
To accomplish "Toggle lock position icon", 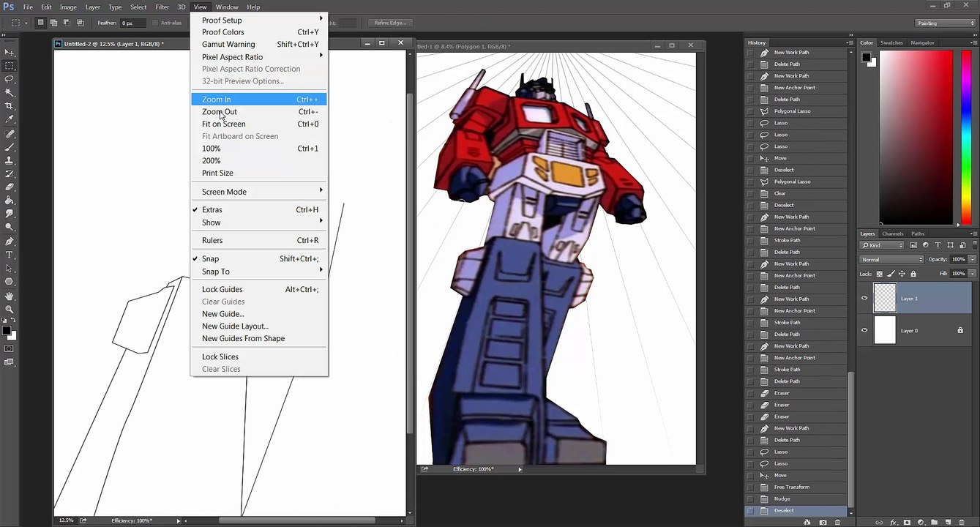I will click(x=902, y=274).
